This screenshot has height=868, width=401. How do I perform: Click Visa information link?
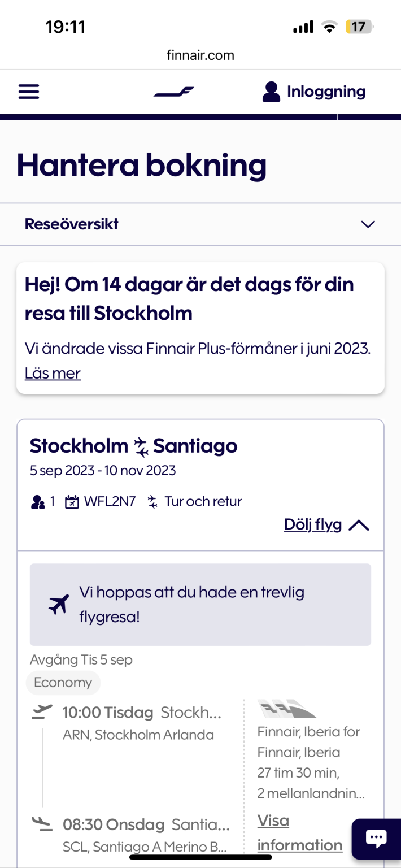click(x=299, y=833)
